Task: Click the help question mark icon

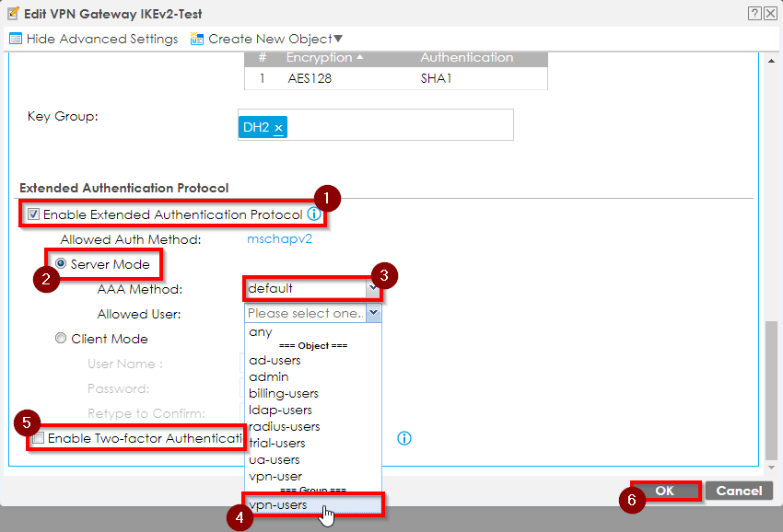Action: pos(755,13)
